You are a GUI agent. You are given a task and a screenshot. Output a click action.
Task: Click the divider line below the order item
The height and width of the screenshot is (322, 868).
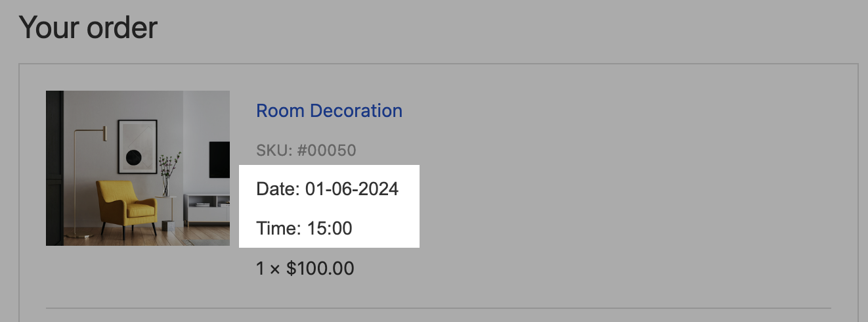438,308
